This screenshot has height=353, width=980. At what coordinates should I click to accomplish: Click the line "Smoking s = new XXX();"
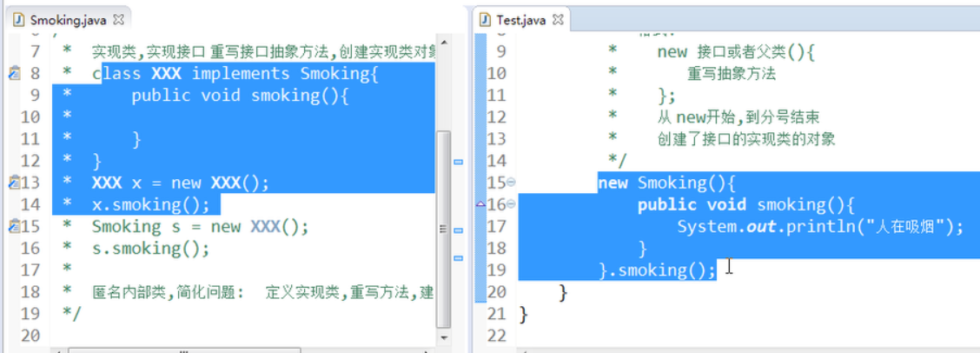200,226
